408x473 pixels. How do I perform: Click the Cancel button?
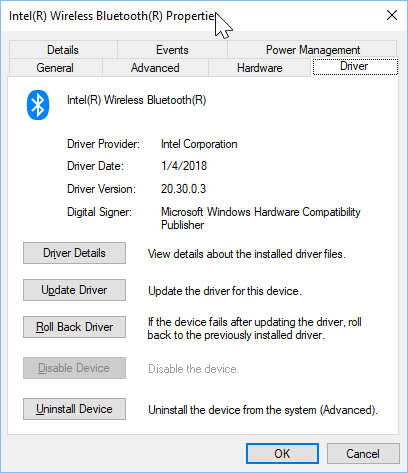point(363,453)
